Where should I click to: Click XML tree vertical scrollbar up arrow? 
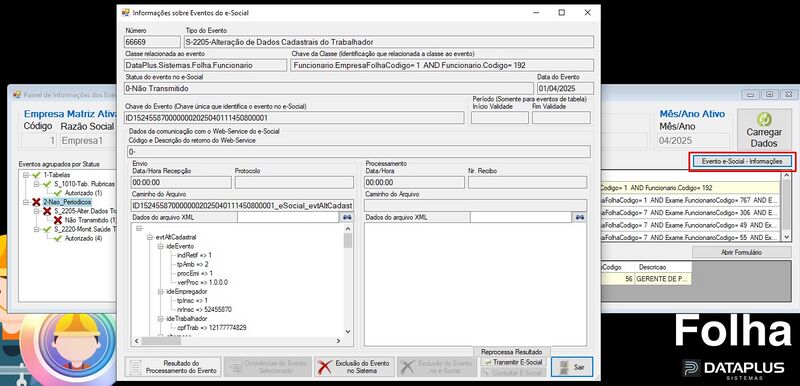coord(348,228)
